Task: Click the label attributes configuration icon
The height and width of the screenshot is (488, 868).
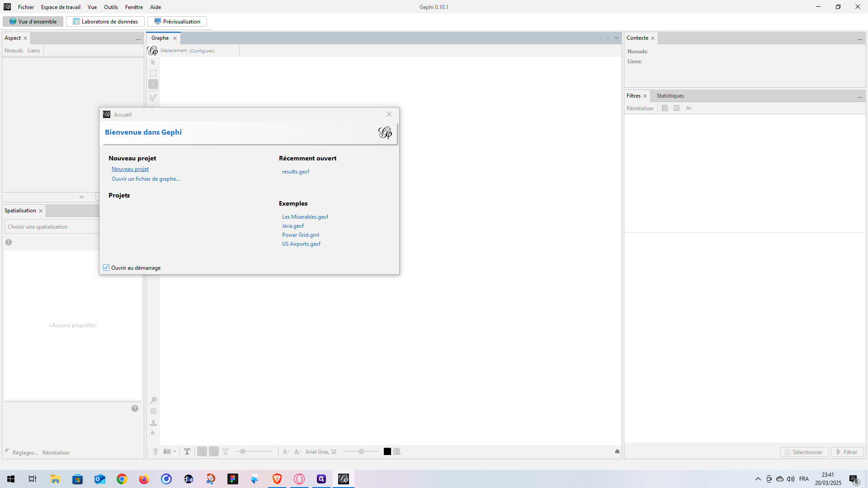Action: click(x=397, y=451)
